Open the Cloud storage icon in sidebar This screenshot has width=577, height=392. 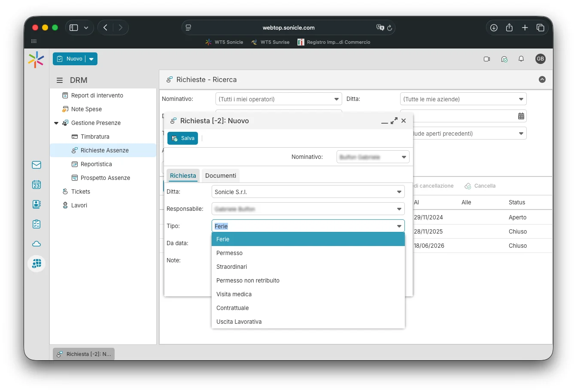36,244
